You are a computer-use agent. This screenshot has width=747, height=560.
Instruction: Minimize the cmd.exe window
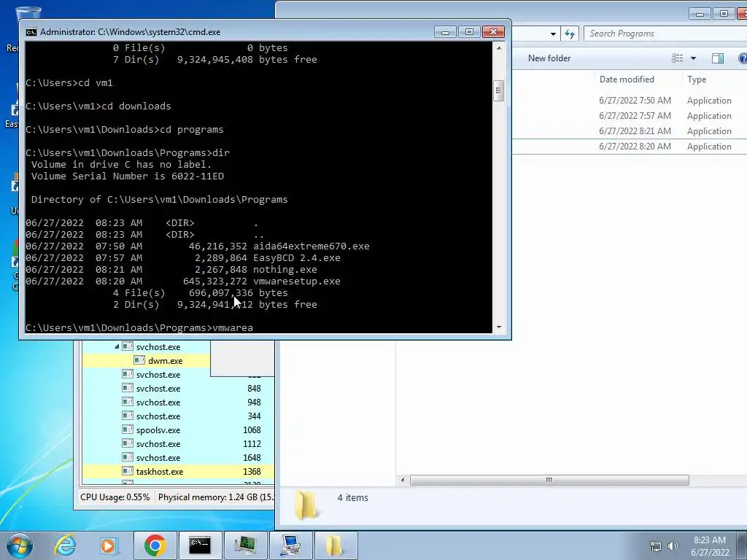click(446, 32)
